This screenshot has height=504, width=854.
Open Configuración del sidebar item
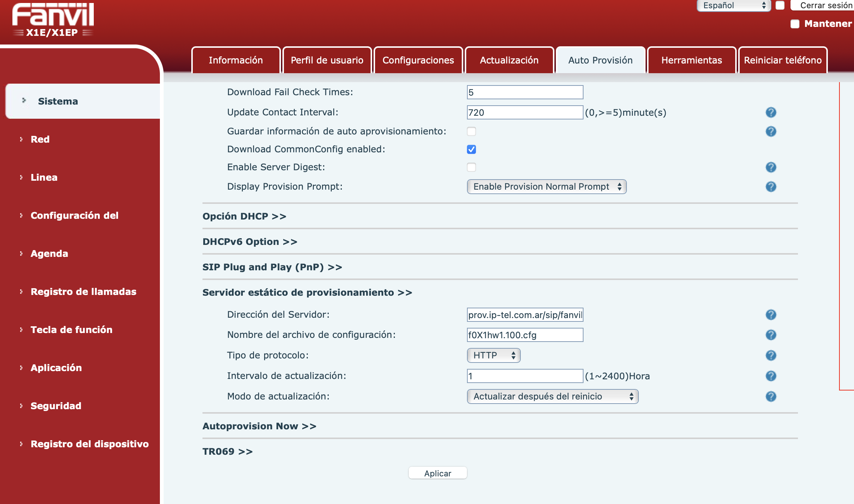click(x=74, y=215)
